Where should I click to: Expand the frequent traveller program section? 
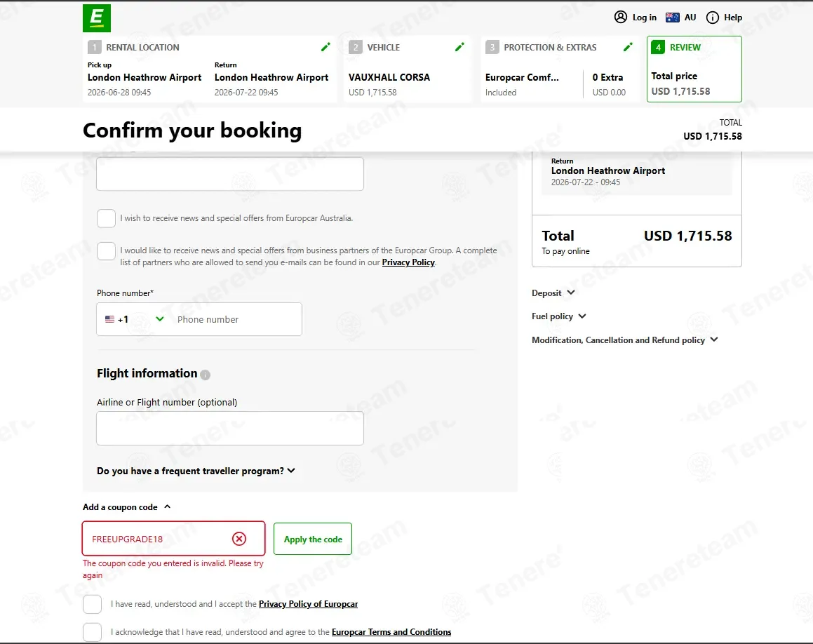[196, 471]
